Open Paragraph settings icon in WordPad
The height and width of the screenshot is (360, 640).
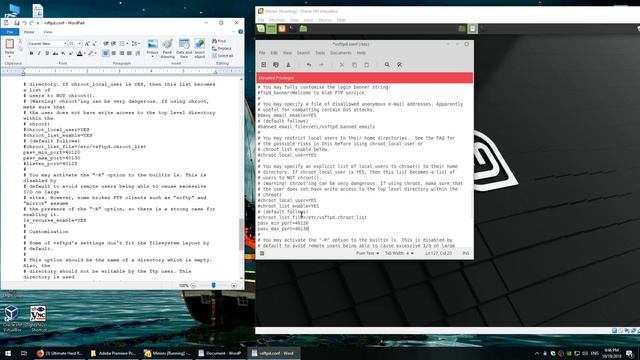(x=138, y=53)
